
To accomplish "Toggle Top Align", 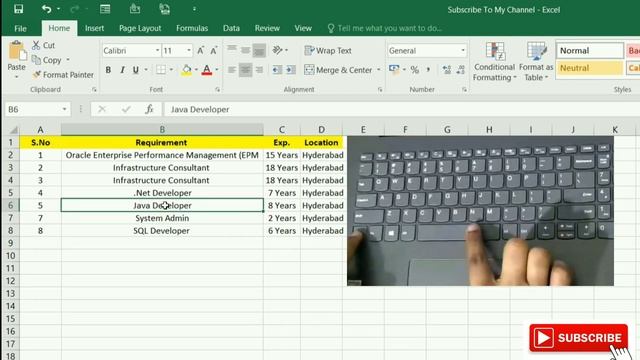I will pos(232,50).
